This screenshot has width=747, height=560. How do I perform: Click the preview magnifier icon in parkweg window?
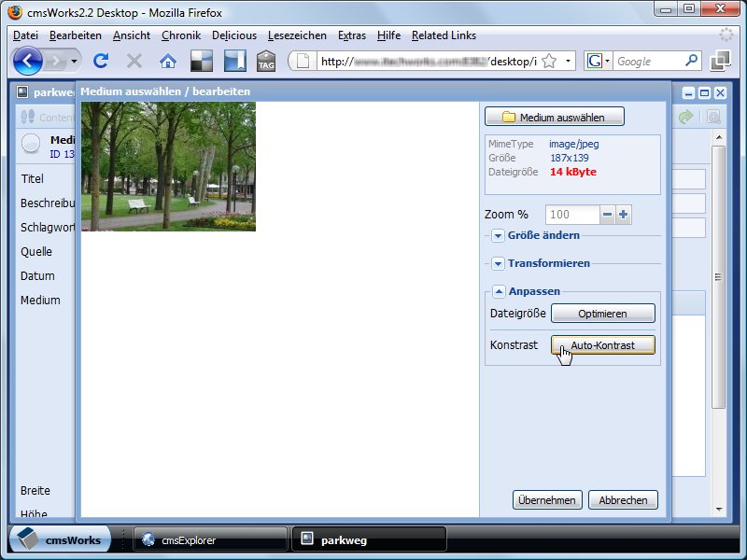pyautogui.click(x=713, y=117)
